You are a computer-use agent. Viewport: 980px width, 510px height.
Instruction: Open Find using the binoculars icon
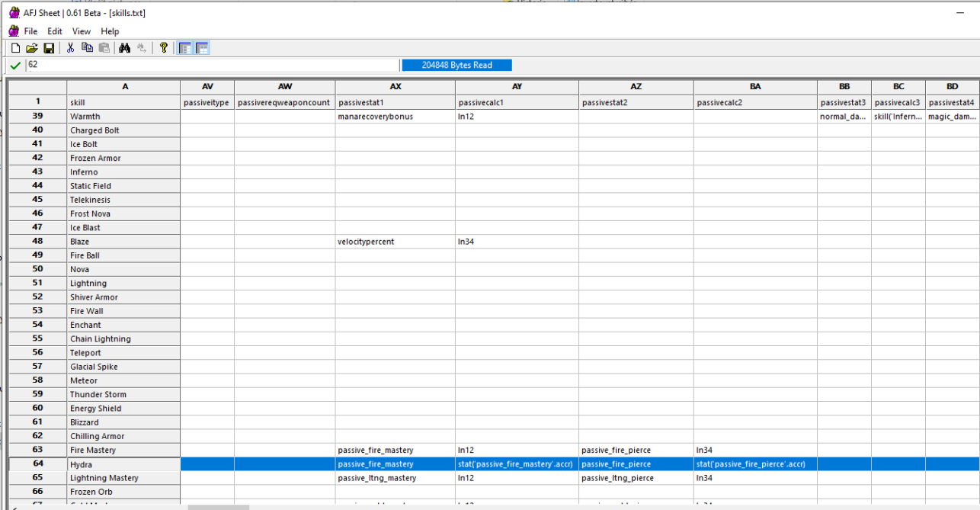pos(124,48)
